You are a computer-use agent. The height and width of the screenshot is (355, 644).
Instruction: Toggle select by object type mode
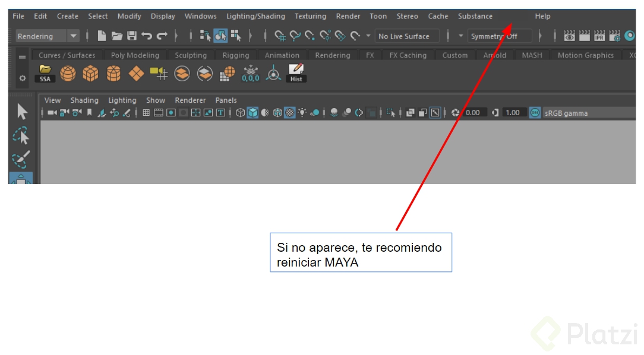(x=220, y=36)
